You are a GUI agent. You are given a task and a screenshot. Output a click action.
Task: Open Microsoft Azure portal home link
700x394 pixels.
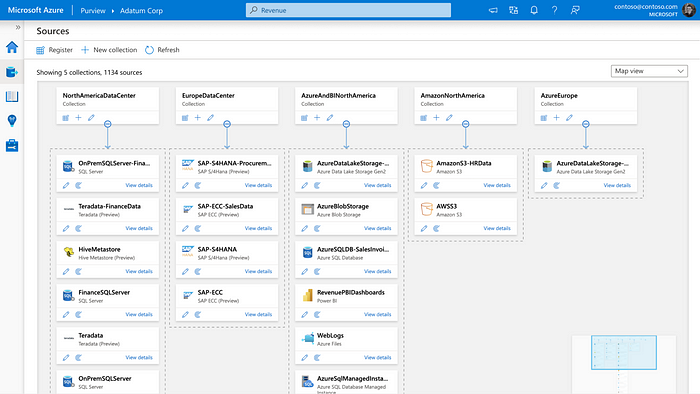(x=36, y=10)
